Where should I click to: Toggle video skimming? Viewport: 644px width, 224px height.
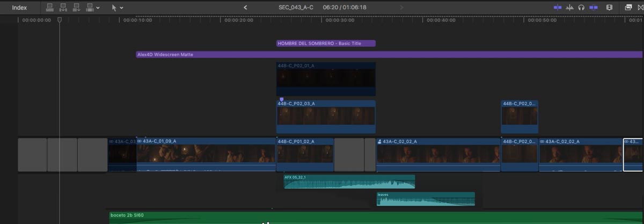click(558, 8)
